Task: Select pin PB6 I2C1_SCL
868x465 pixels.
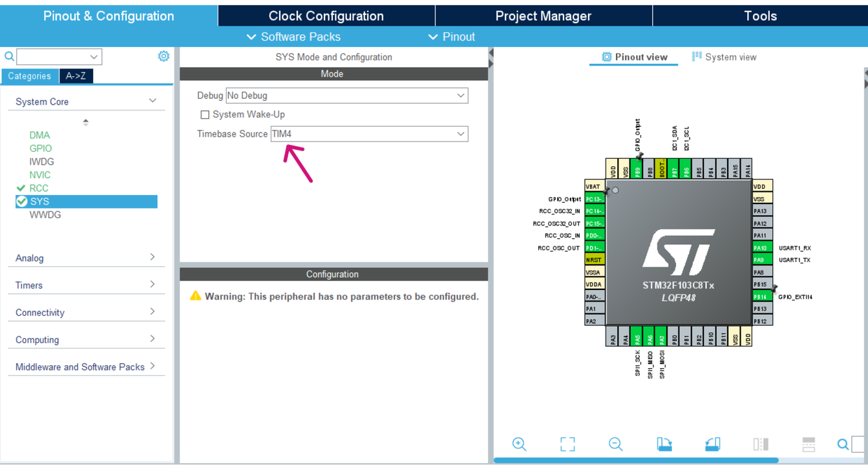Action: pos(686,169)
